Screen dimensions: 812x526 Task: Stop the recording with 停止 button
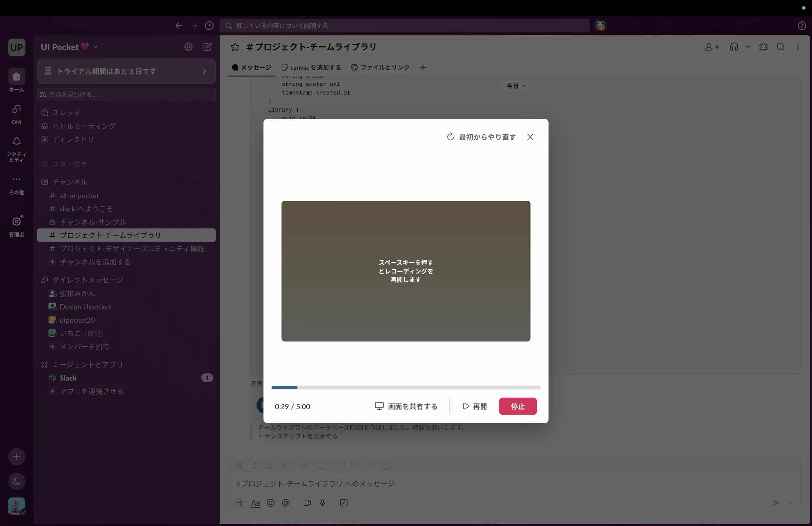point(518,406)
